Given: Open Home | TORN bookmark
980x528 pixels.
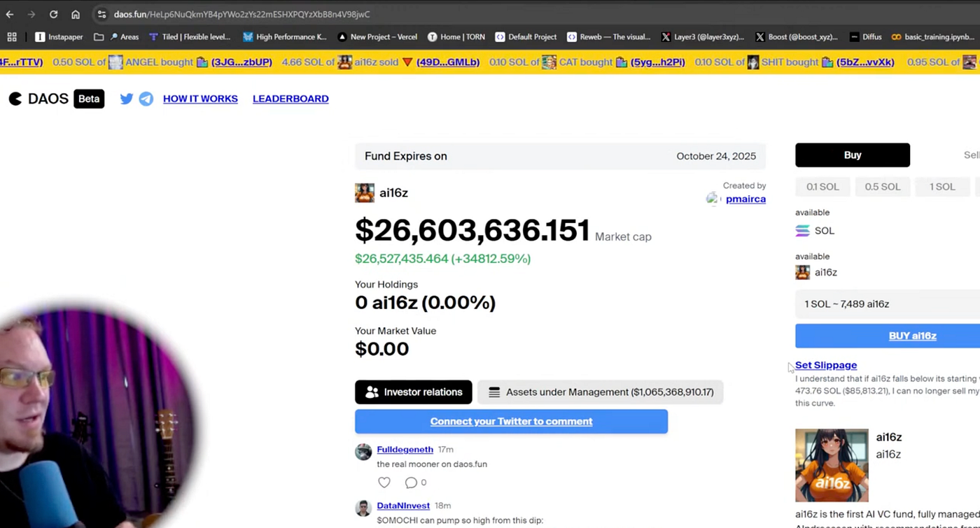Looking at the screenshot, I should [456, 37].
